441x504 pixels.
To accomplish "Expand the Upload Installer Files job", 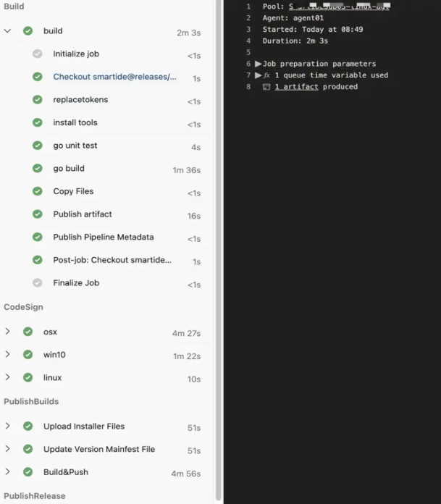I will (x=8, y=427).
